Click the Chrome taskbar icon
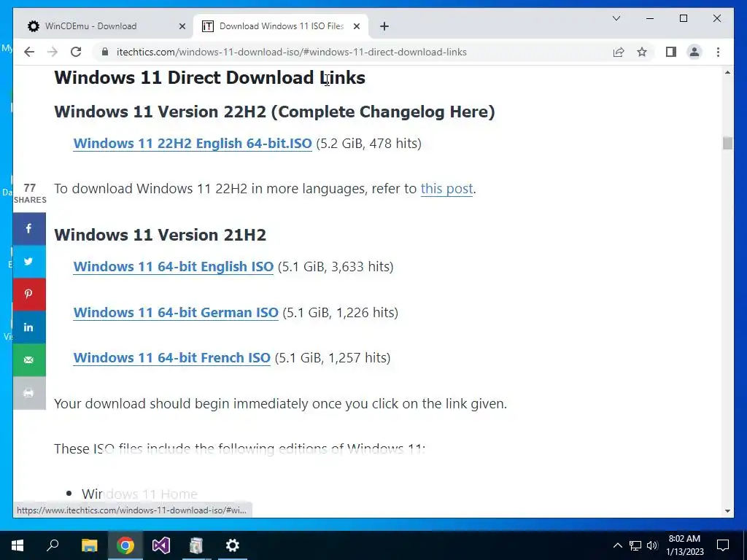Viewport: 747px width, 560px height. (x=125, y=545)
